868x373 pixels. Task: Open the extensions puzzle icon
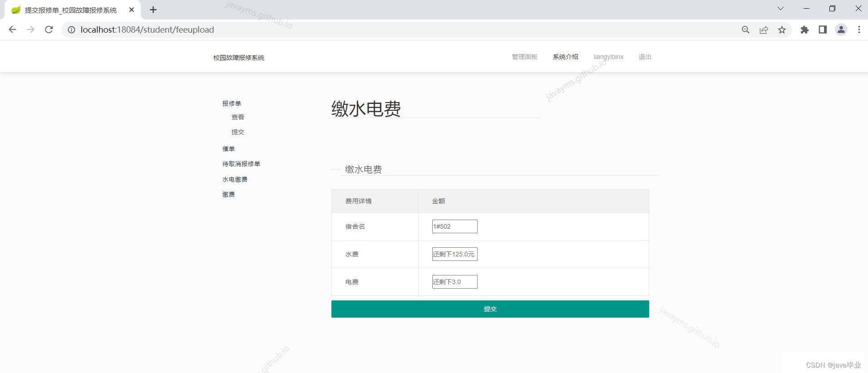804,29
